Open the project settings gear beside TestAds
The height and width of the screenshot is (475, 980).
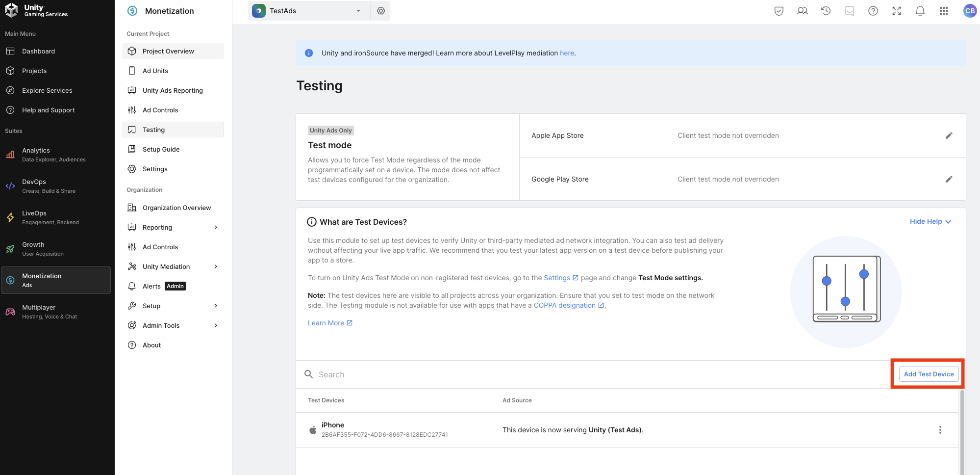coord(381,11)
